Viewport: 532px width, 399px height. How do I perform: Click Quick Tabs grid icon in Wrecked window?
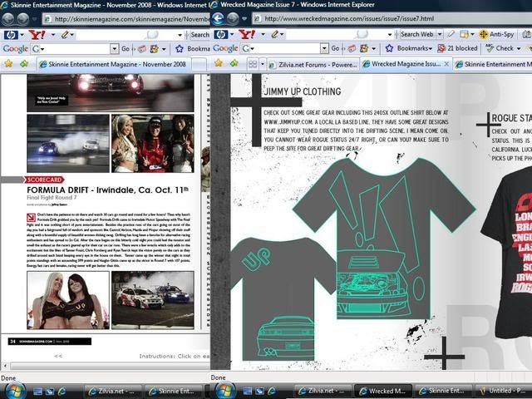pyautogui.click(x=253, y=64)
